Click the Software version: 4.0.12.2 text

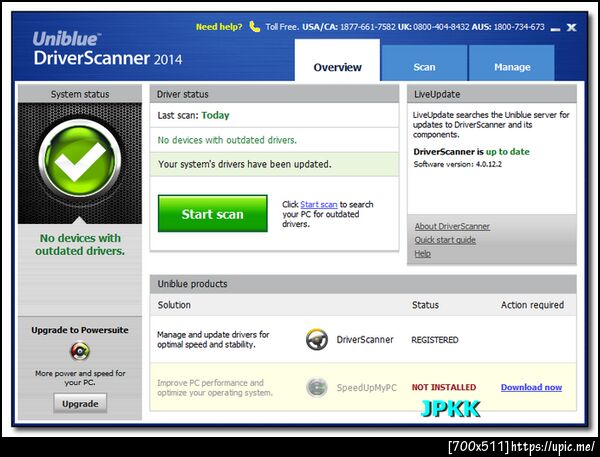pyautogui.click(x=457, y=164)
